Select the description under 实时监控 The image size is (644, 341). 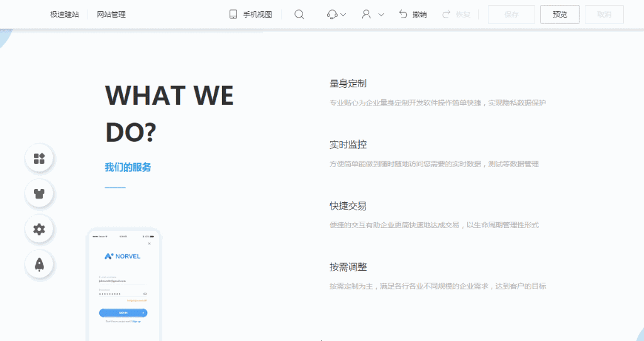point(434,164)
